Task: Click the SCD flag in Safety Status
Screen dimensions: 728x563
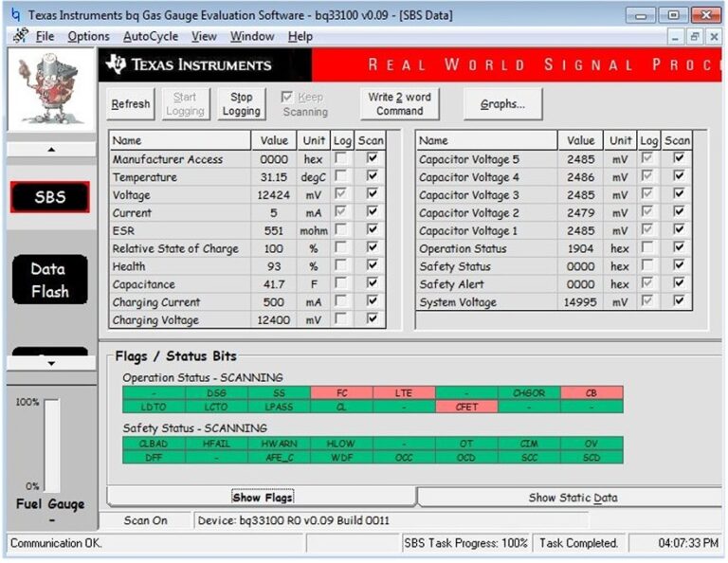Action: (591, 458)
